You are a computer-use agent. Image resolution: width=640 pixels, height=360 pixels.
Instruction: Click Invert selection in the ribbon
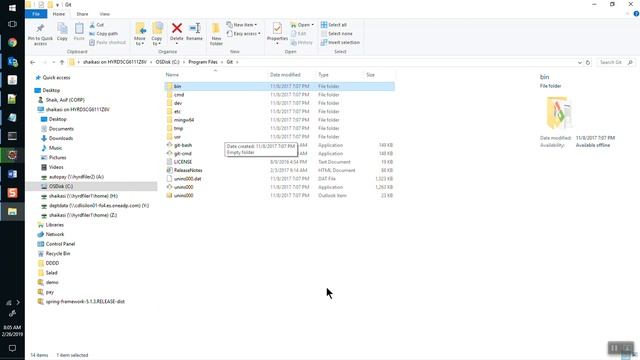(340, 42)
